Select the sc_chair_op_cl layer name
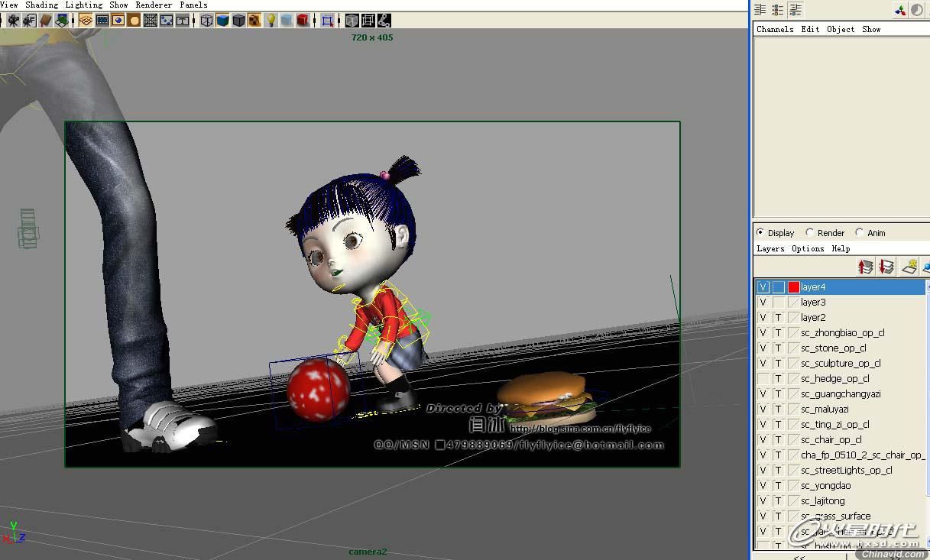 (x=831, y=440)
